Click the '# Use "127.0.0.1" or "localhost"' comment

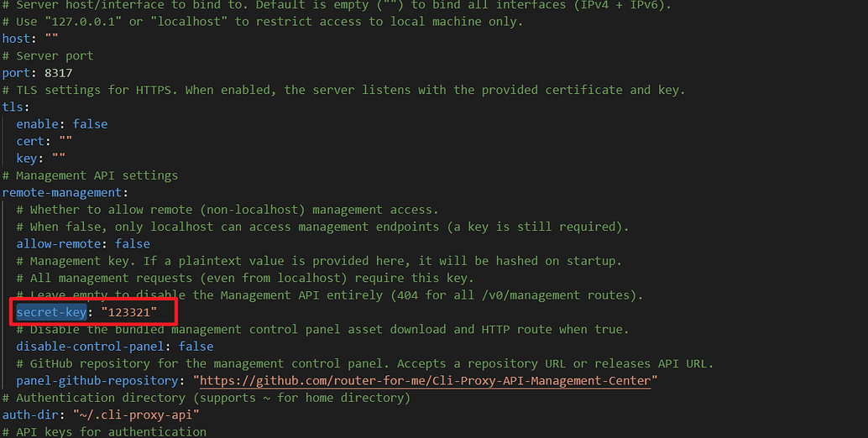pyautogui.click(x=263, y=22)
